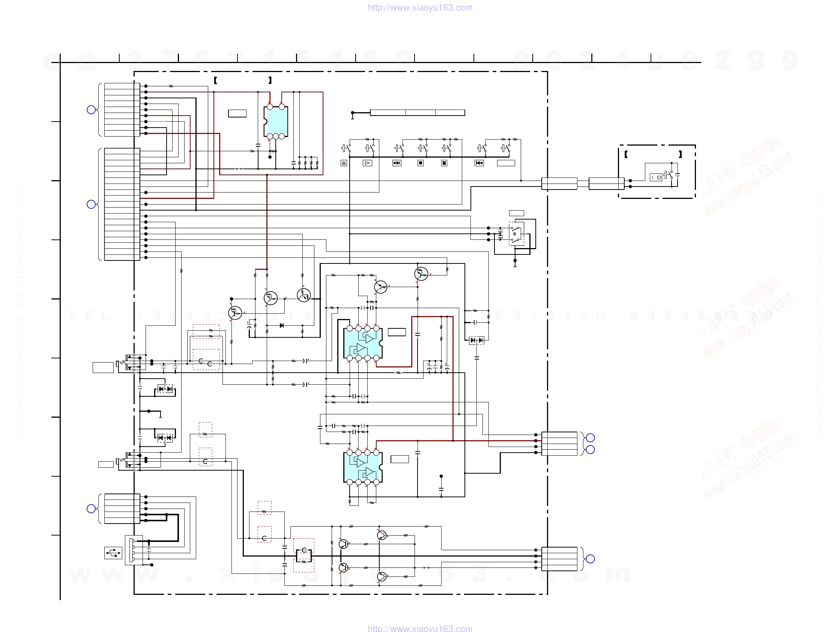Click the rotary switch in small dashed box

pyautogui.click(x=516, y=234)
